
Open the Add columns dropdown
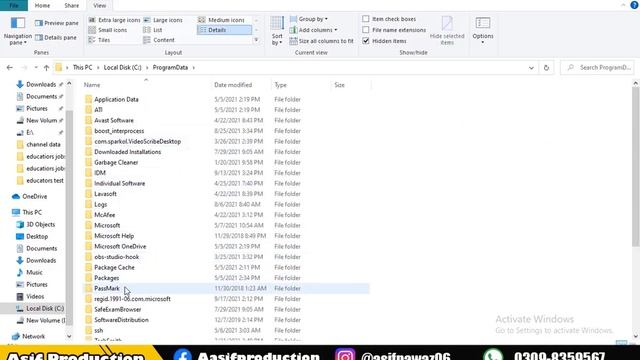coord(313,30)
